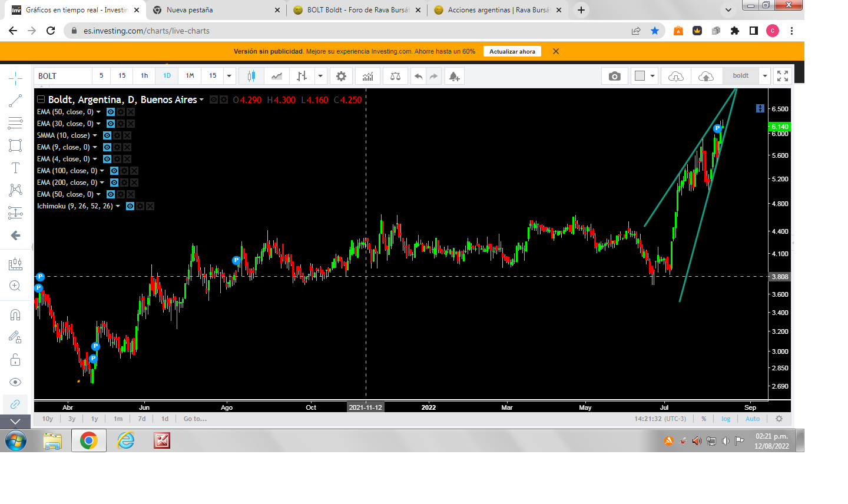Viewport: 848px width, 504px height.
Task: Set chart range to 10y
Action: click(x=48, y=419)
